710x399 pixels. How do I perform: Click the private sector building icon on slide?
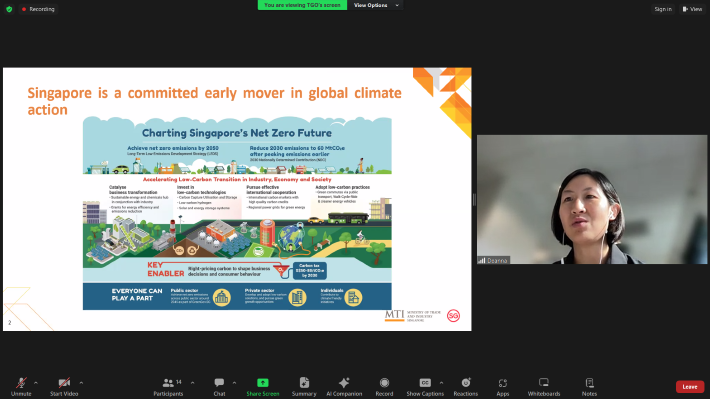click(x=297, y=298)
